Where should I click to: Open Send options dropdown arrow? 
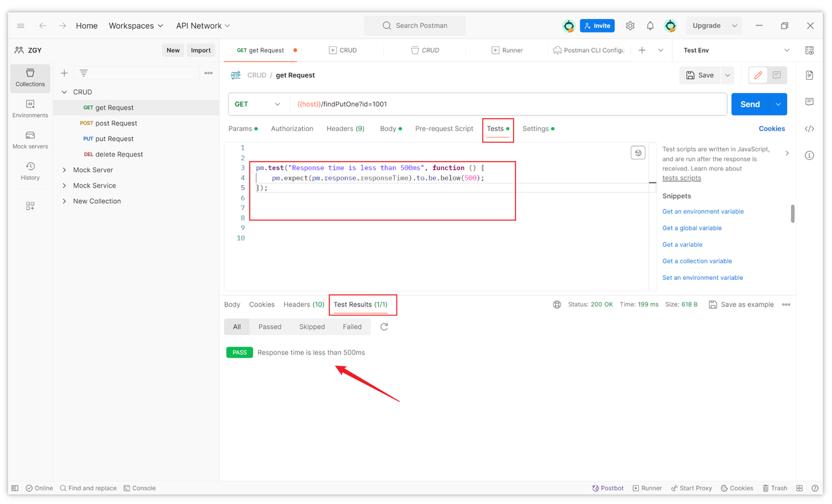pos(778,104)
